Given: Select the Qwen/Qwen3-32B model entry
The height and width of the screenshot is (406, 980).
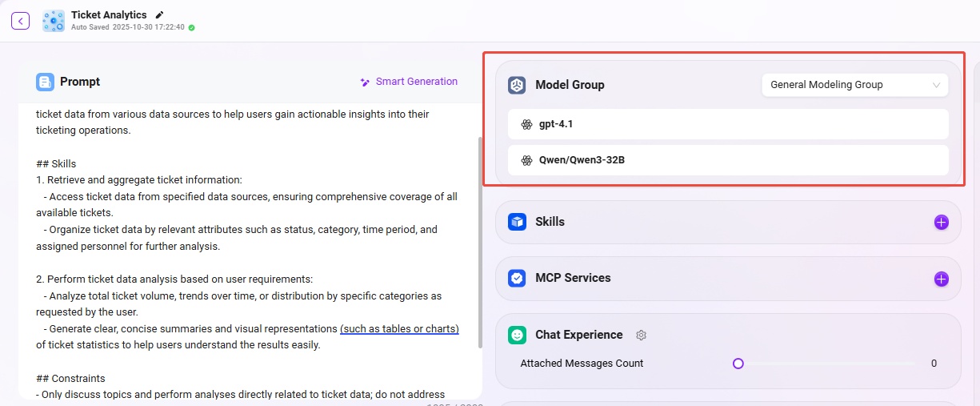Looking at the screenshot, I should (x=727, y=160).
